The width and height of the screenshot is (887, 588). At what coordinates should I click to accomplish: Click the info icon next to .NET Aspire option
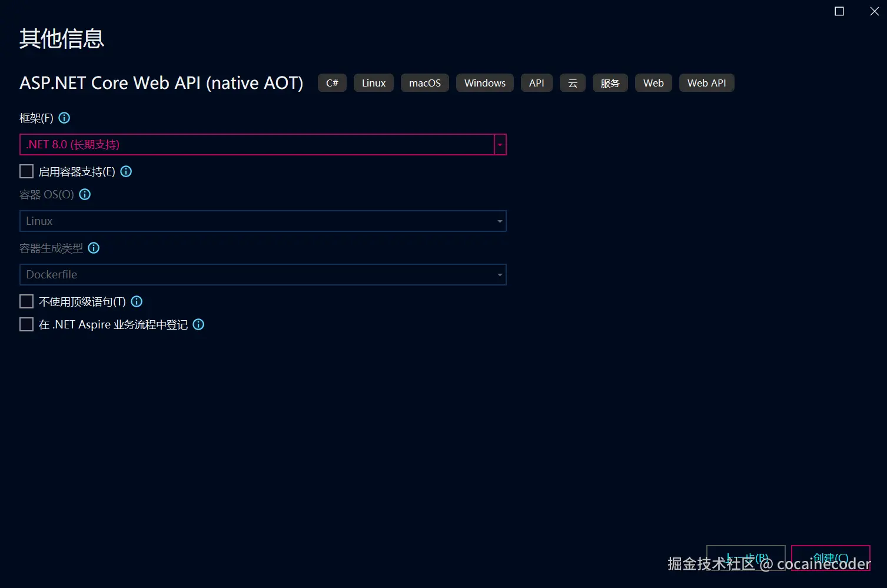(198, 324)
